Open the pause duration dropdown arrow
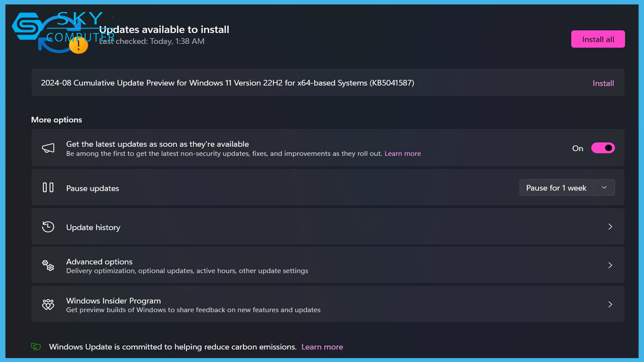Image resolution: width=644 pixels, height=362 pixels. (x=604, y=188)
